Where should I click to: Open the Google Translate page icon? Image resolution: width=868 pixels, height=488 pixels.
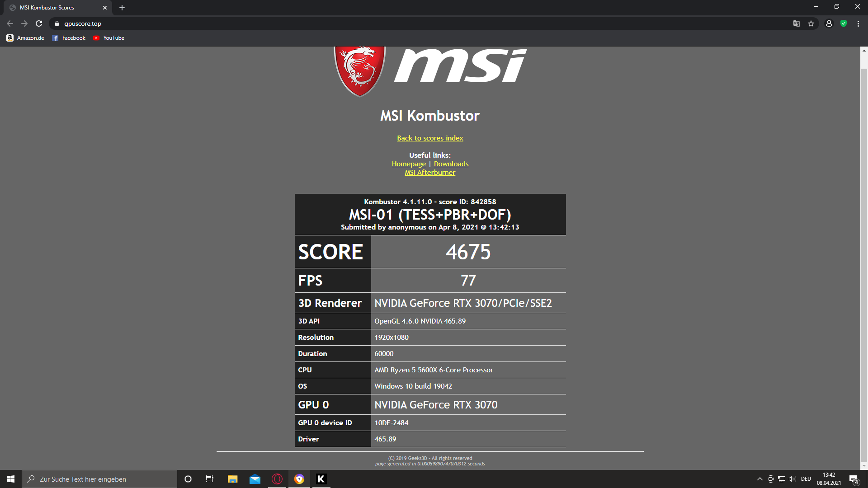pos(797,23)
